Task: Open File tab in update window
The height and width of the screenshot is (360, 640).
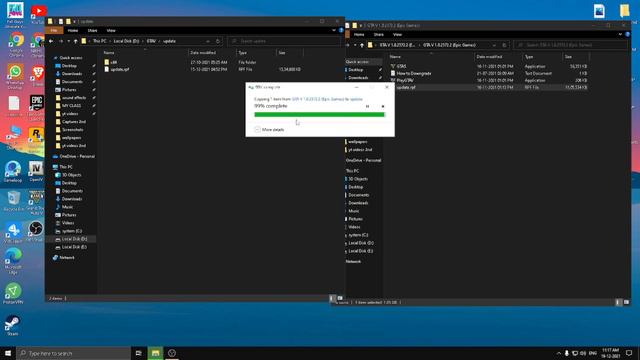Action: [x=54, y=31]
